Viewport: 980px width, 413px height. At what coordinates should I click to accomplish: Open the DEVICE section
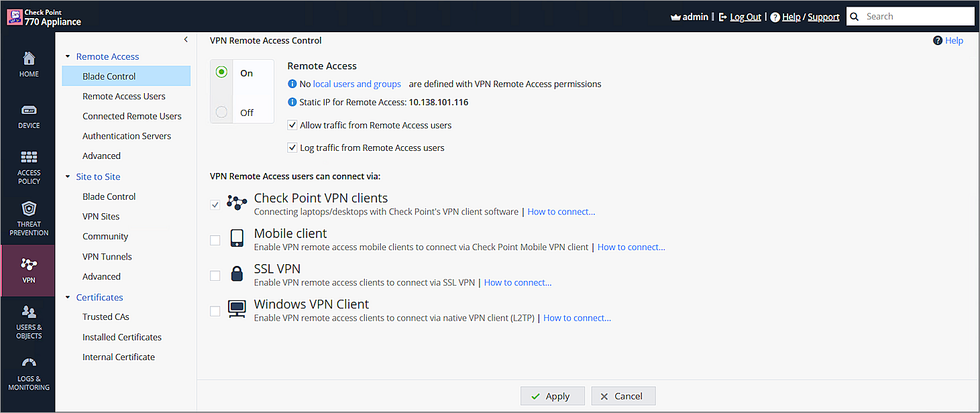(28, 115)
